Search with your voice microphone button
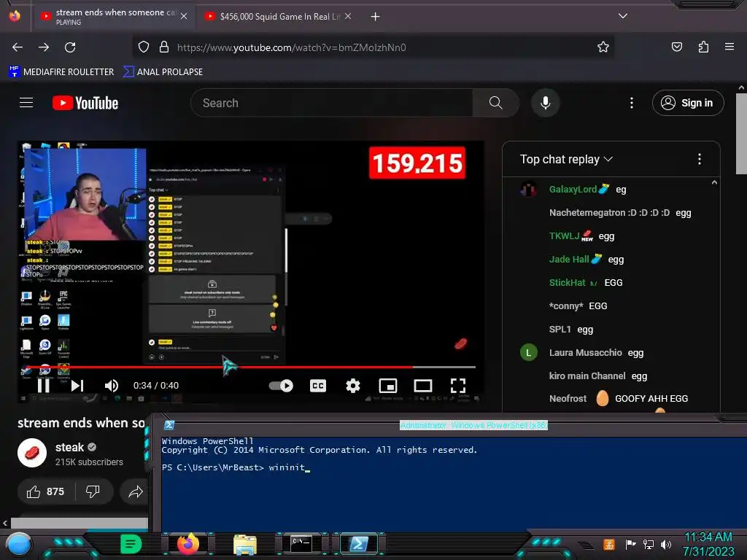 coord(546,103)
